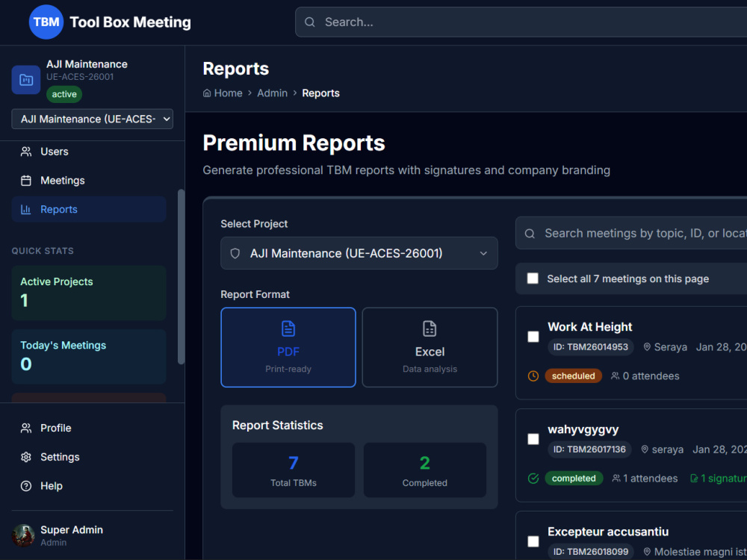
Task: Click the ID: TBM26014953 tag
Action: pos(591,347)
